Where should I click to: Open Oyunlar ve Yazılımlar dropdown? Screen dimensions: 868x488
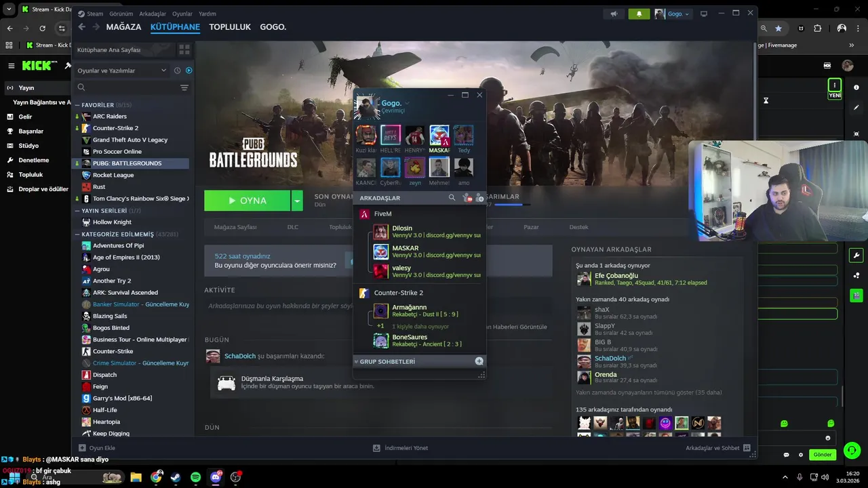tap(121, 70)
